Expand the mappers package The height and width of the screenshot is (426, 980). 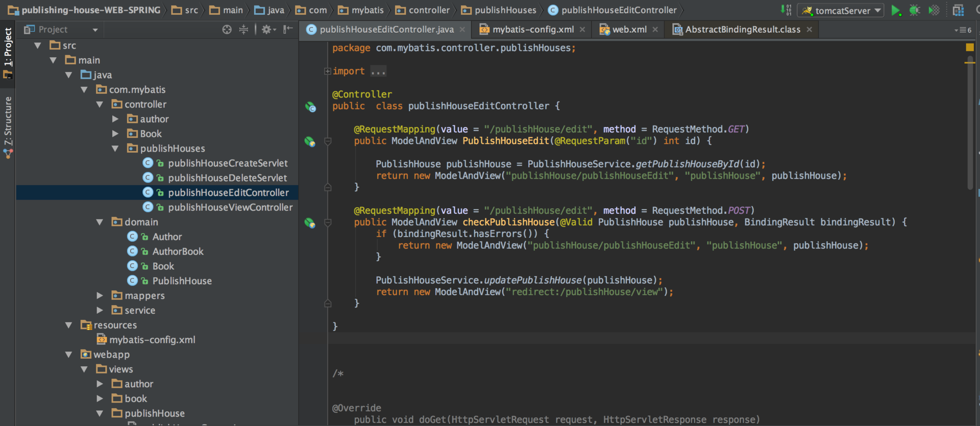click(x=100, y=295)
